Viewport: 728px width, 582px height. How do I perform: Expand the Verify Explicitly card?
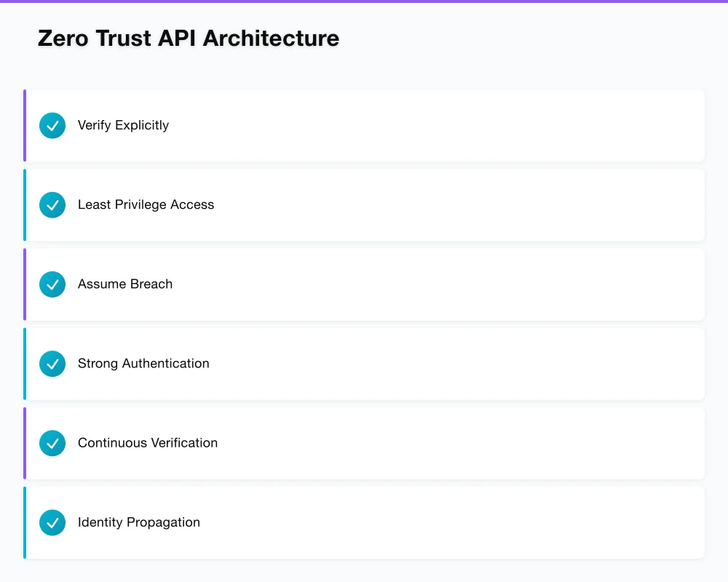[x=364, y=125]
